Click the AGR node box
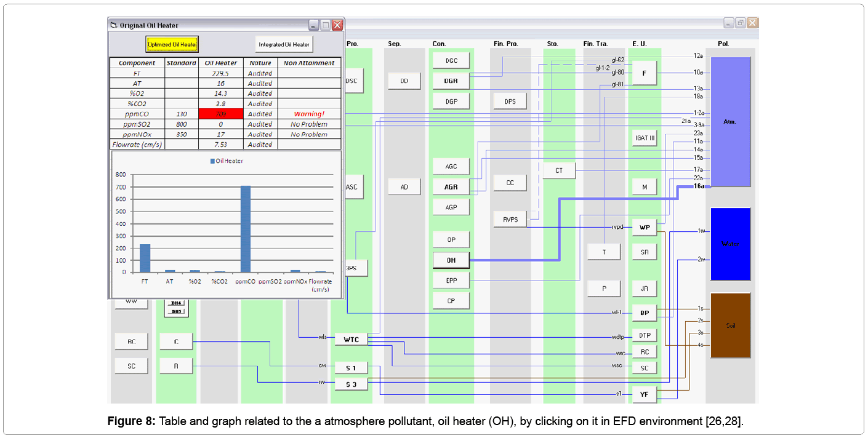Image resolution: width=868 pixels, height=438 pixels. (451, 187)
